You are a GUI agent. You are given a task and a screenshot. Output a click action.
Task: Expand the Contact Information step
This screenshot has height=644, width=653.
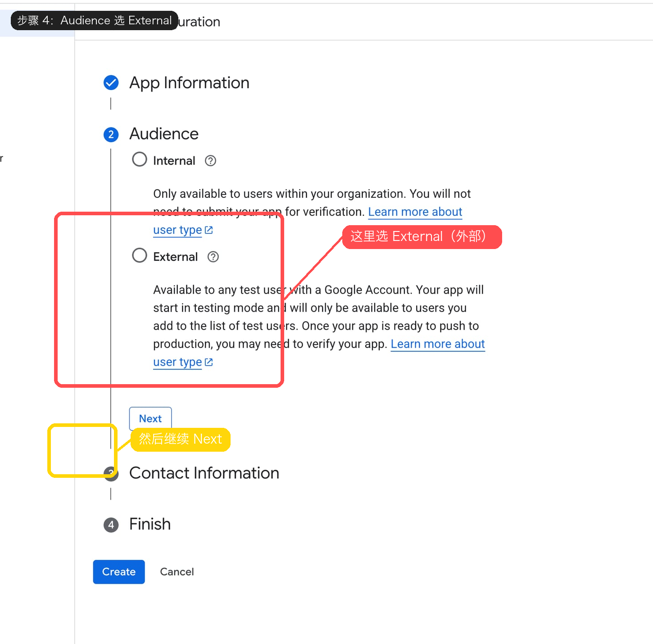204,473
